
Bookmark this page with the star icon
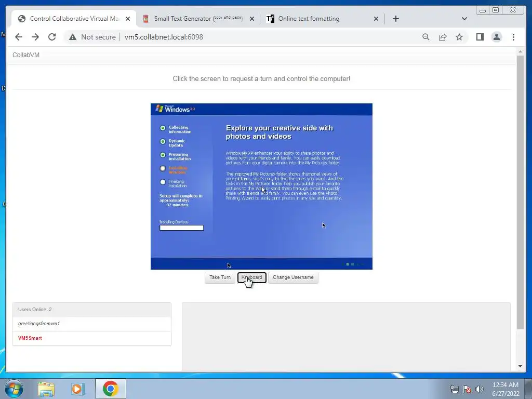click(x=459, y=37)
